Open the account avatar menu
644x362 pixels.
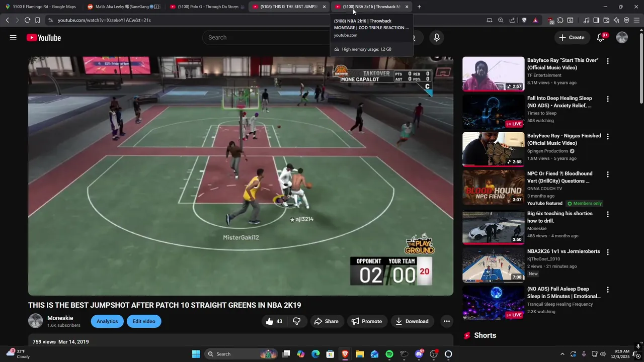pos(622,38)
